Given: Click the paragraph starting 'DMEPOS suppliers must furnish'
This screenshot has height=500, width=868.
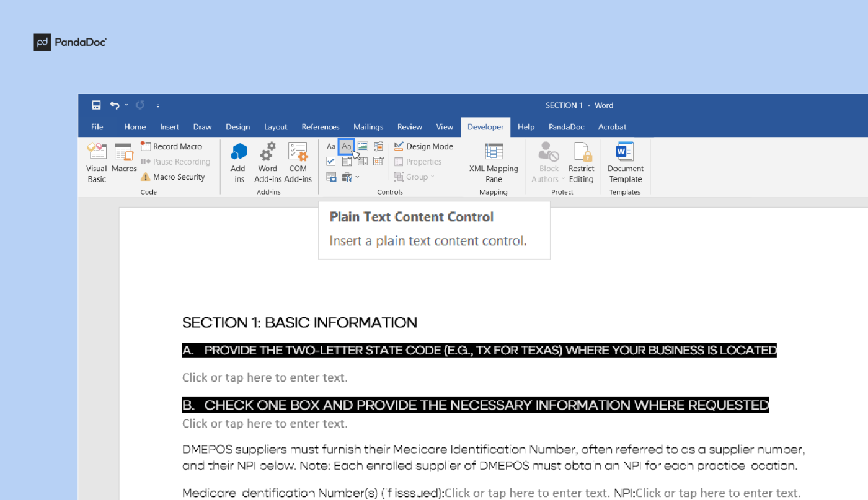Looking at the screenshot, I should [x=494, y=457].
